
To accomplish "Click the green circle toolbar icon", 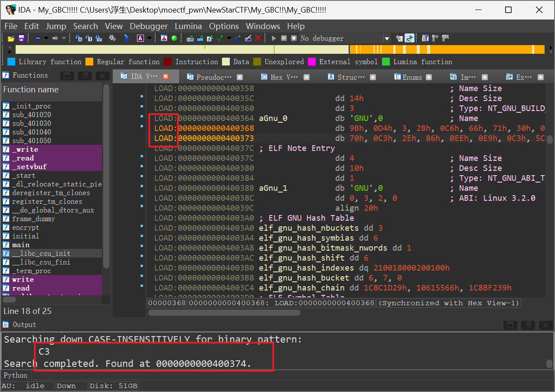I will click(x=174, y=38).
